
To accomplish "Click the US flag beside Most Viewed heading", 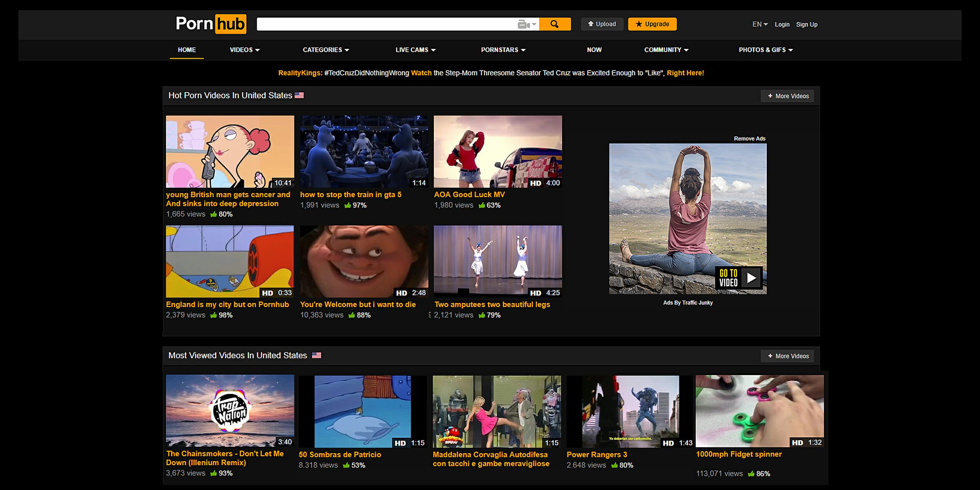I will [x=316, y=355].
